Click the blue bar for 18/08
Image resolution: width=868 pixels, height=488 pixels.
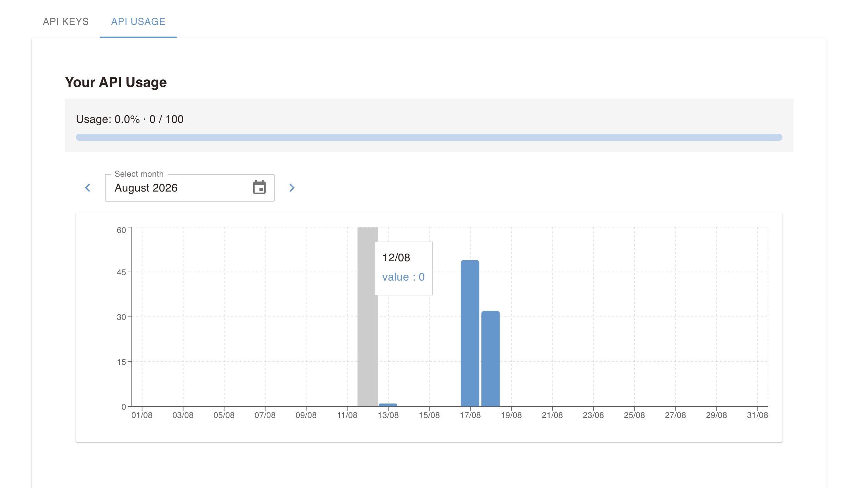point(490,359)
